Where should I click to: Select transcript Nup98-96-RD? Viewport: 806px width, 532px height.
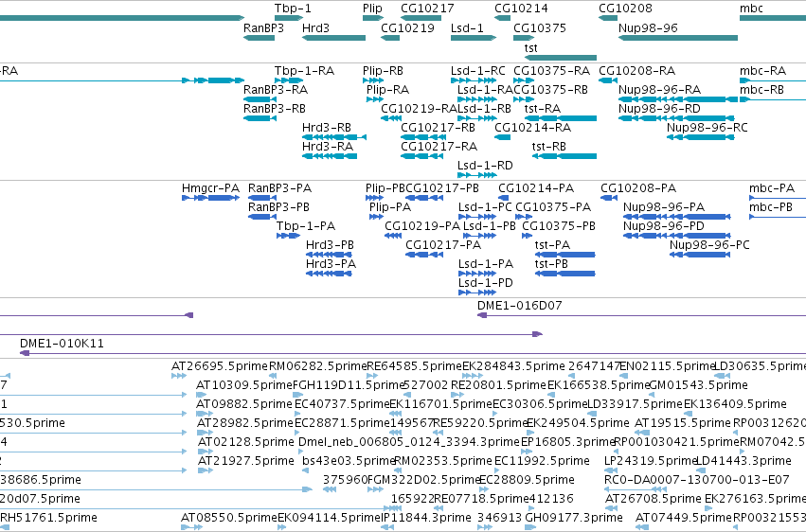[x=676, y=118]
